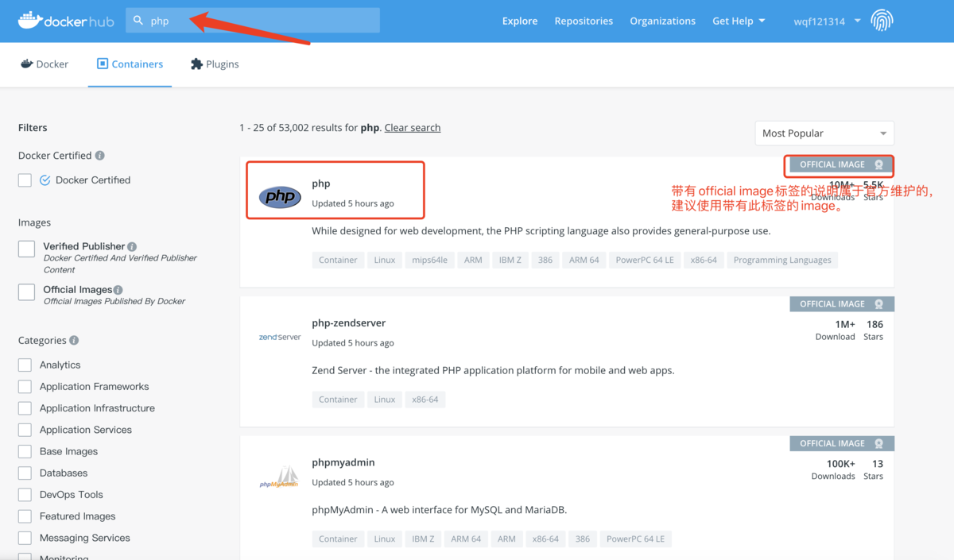Check the Application Infrastructure category
This screenshot has width=954, height=560.
click(x=25, y=408)
